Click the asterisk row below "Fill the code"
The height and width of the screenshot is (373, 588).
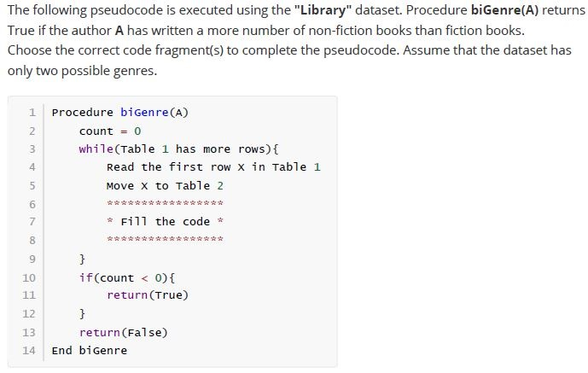pos(165,239)
